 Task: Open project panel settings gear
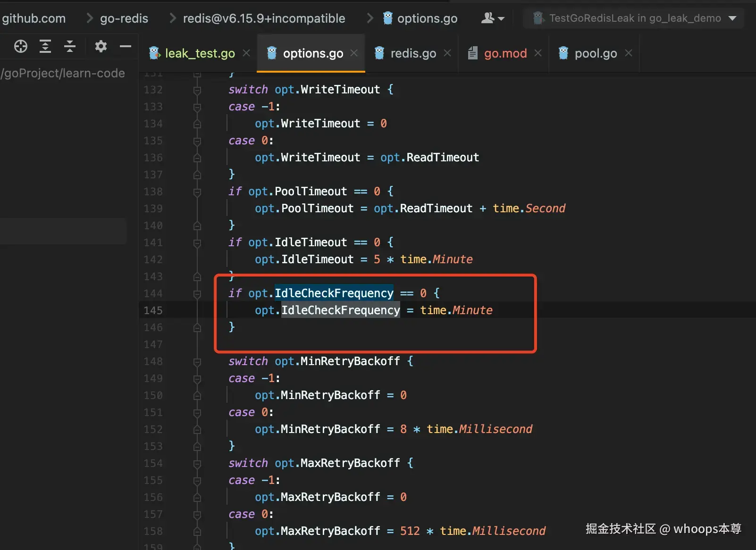(x=101, y=46)
